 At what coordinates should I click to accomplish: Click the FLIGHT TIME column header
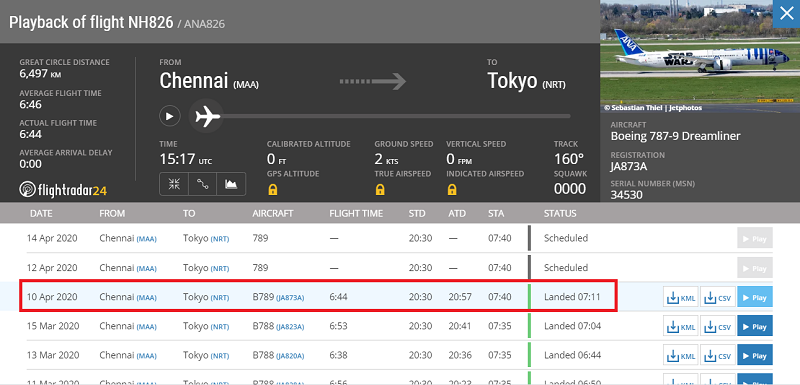[x=356, y=213]
